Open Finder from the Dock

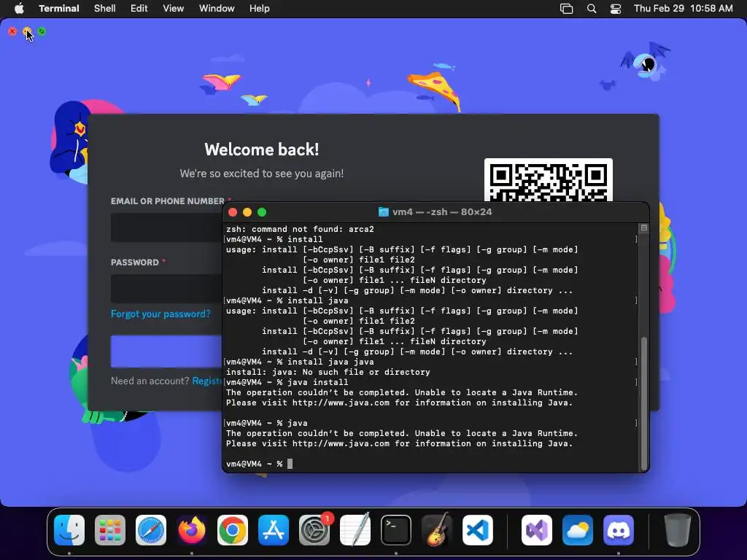[x=69, y=530]
